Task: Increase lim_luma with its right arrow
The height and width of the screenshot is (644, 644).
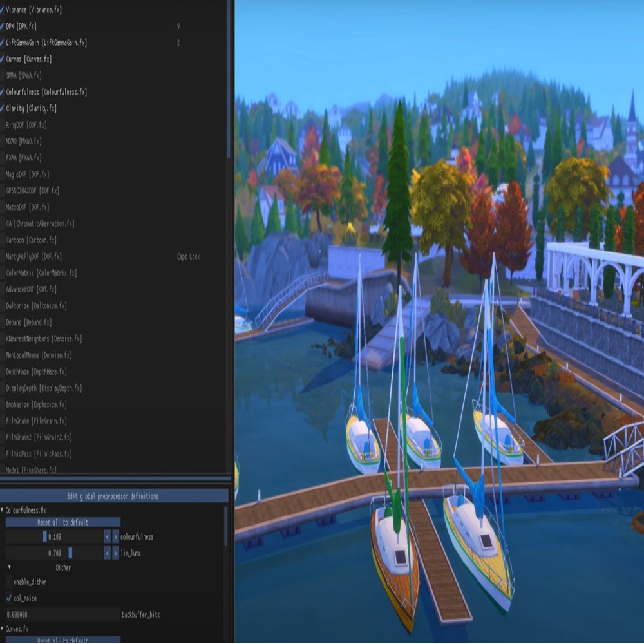Action: pyautogui.click(x=115, y=553)
